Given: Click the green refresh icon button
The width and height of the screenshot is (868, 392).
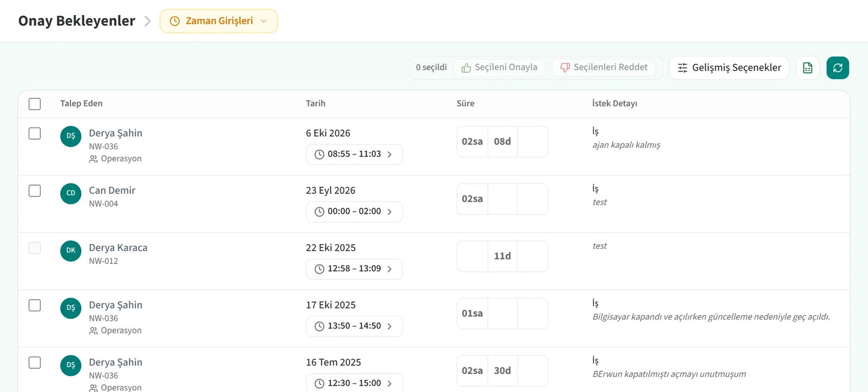Looking at the screenshot, I should click(x=838, y=68).
